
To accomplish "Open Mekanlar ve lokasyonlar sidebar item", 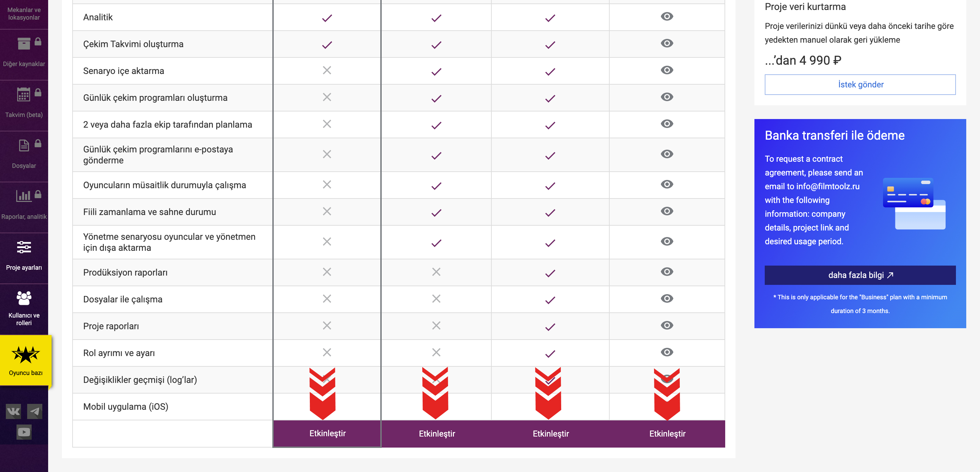I will coord(24,14).
